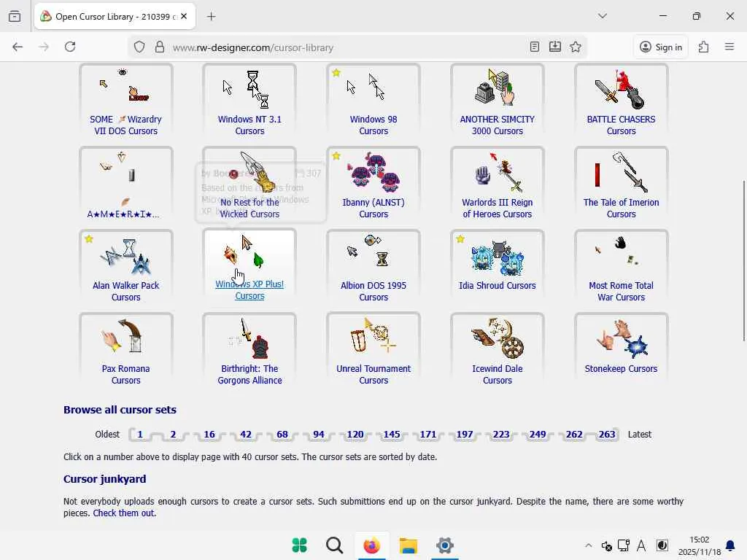The height and width of the screenshot is (560, 747).
Task: Go to cursor sets page 262
Action: click(574, 435)
